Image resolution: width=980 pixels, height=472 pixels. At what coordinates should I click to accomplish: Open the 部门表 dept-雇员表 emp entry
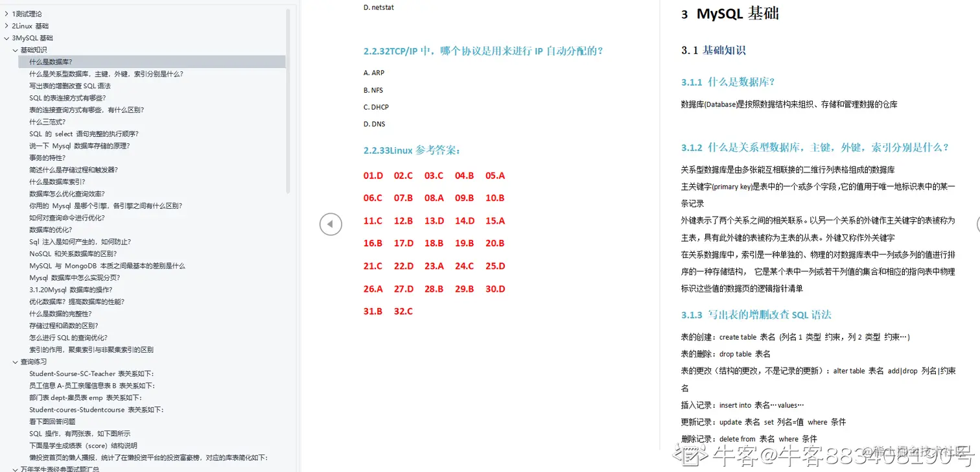pos(76,397)
